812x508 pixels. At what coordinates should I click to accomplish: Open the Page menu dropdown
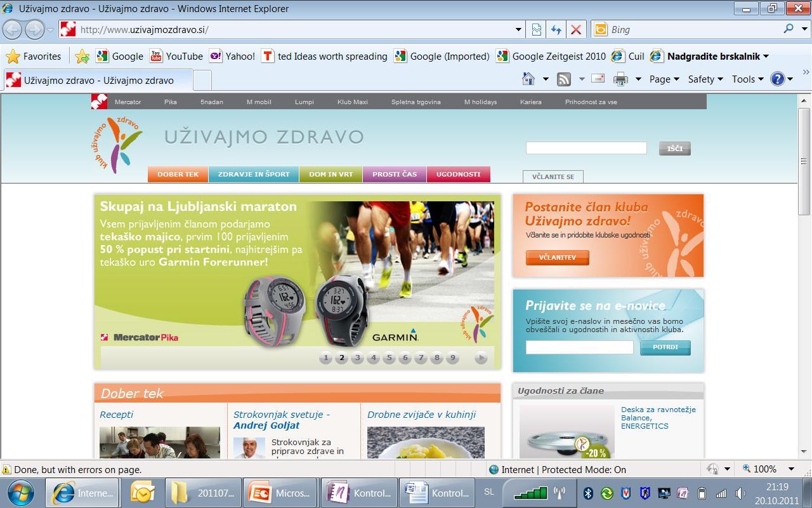[x=664, y=79]
